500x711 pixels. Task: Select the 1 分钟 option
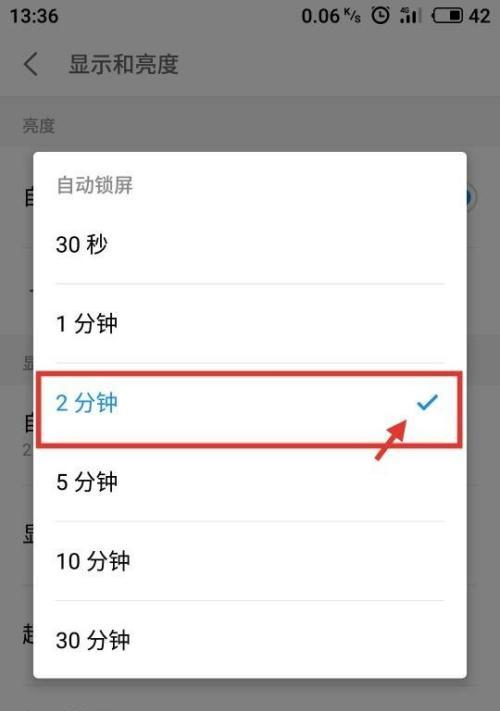coord(250,323)
